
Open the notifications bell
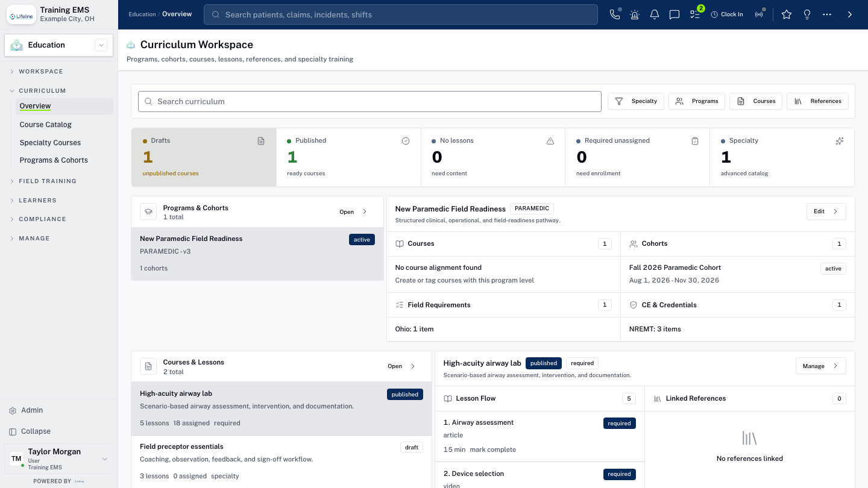pyautogui.click(x=655, y=14)
